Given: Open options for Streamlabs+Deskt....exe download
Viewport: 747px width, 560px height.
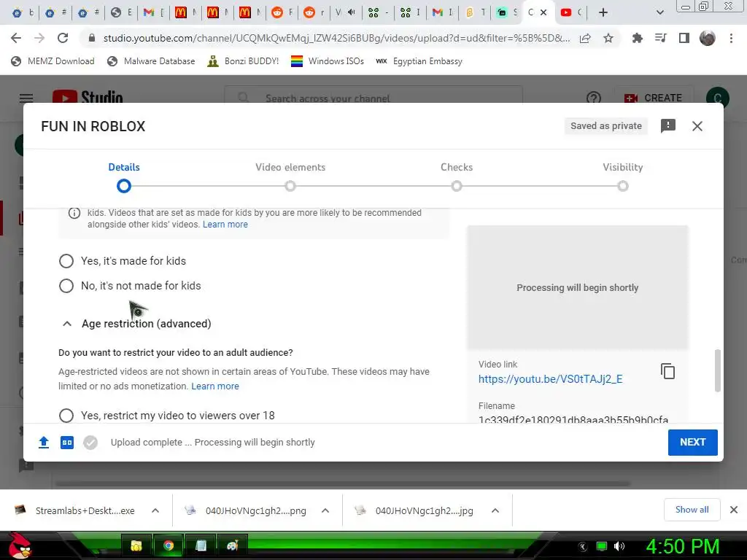Looking at the screenshot, I should pos(155,510).
